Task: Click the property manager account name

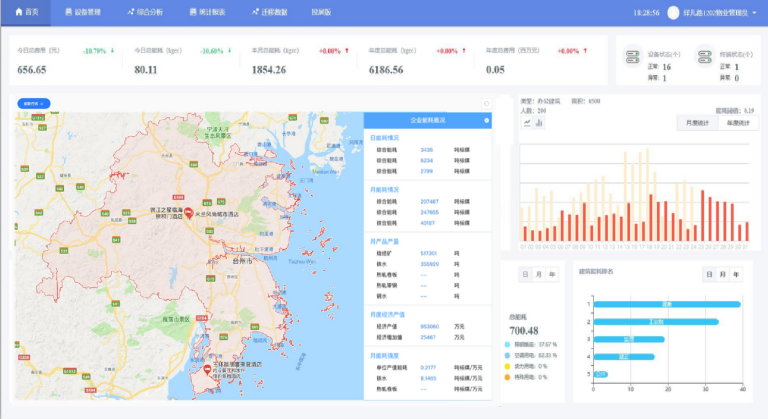Action: (716, 13)
